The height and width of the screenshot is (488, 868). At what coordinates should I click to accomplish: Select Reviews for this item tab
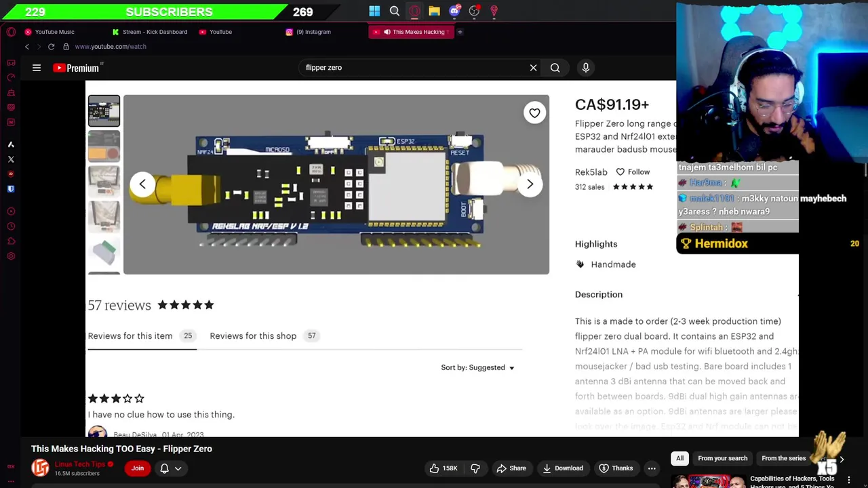tap(142, 336)
